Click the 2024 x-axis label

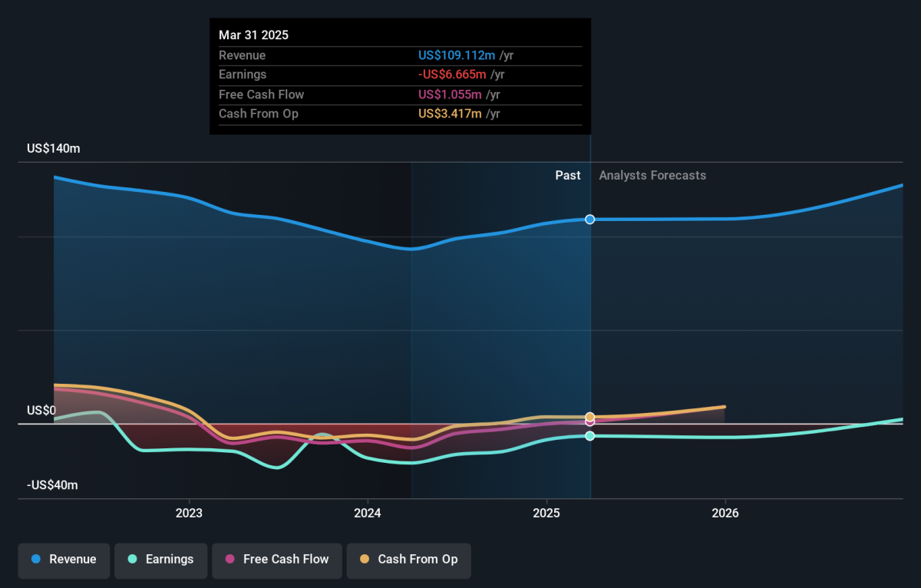click(368, 513)
